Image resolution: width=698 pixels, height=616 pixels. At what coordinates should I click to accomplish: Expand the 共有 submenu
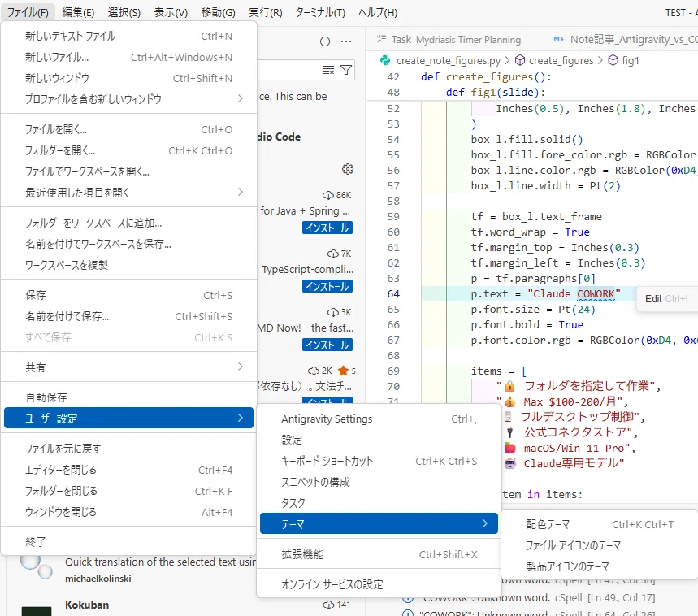(x=128, y=367)
